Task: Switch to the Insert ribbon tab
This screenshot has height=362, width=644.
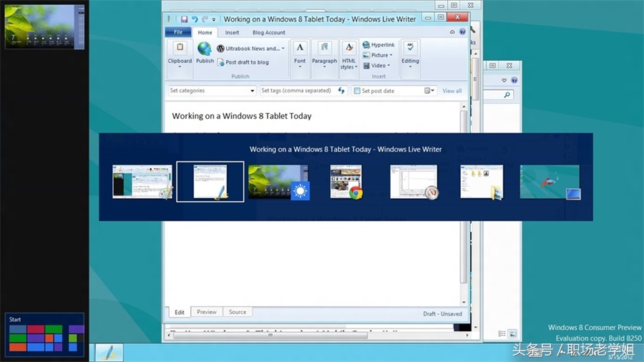Action: click(x=232, y=32)
